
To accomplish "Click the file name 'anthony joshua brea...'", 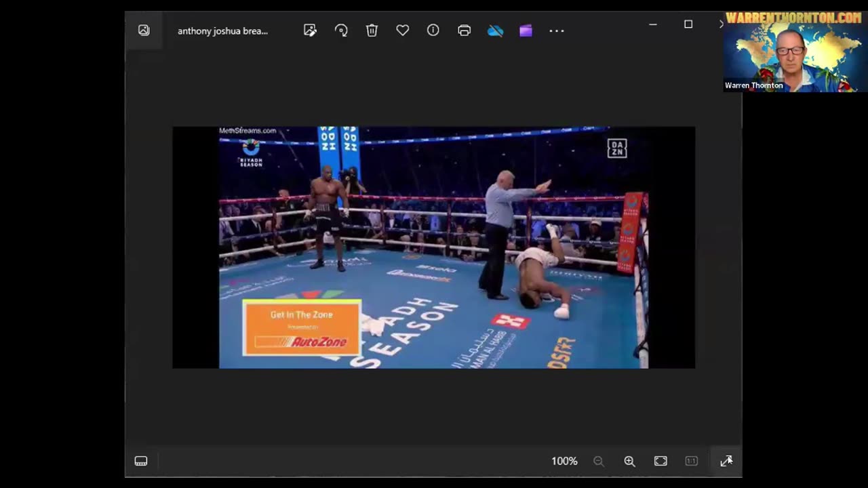I will point(222,31).
